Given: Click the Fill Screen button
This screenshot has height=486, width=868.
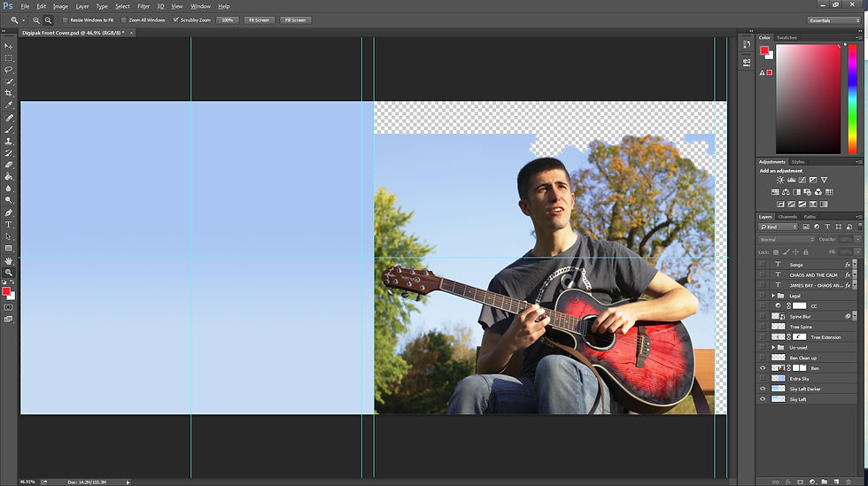Looking at the screenshot, I should (295, 20).
